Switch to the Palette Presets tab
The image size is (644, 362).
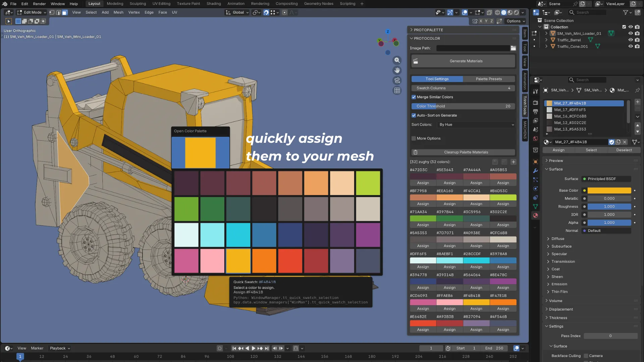click(x=489, y=79)
